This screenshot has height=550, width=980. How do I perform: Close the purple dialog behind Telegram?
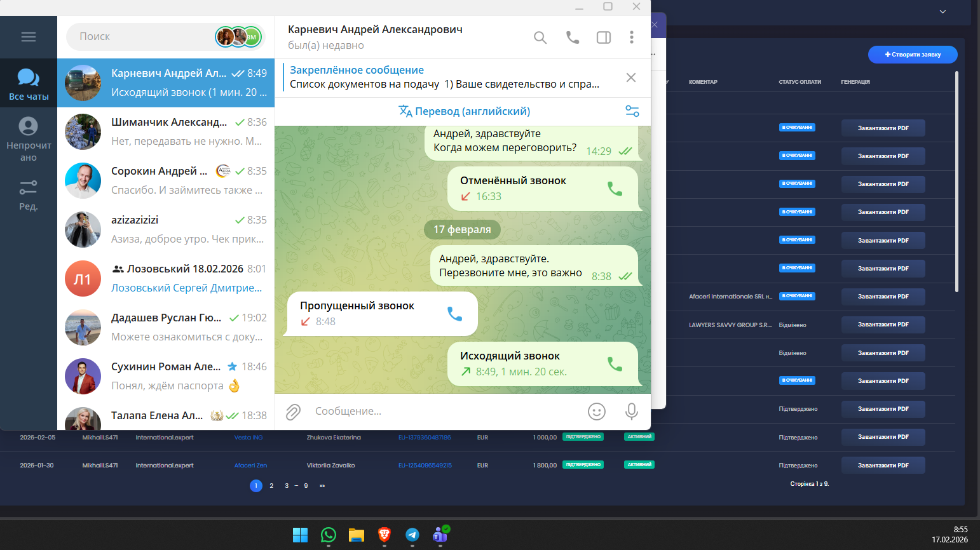point(655,25)
